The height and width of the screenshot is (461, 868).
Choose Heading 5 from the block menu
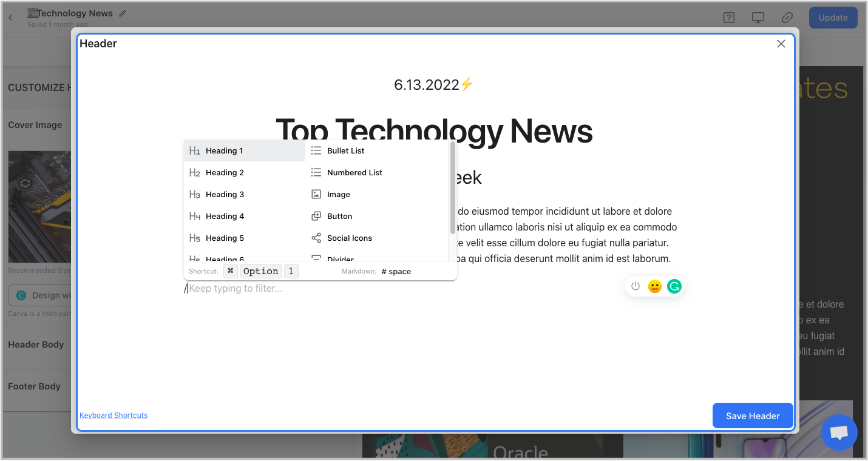pos(244,238)
